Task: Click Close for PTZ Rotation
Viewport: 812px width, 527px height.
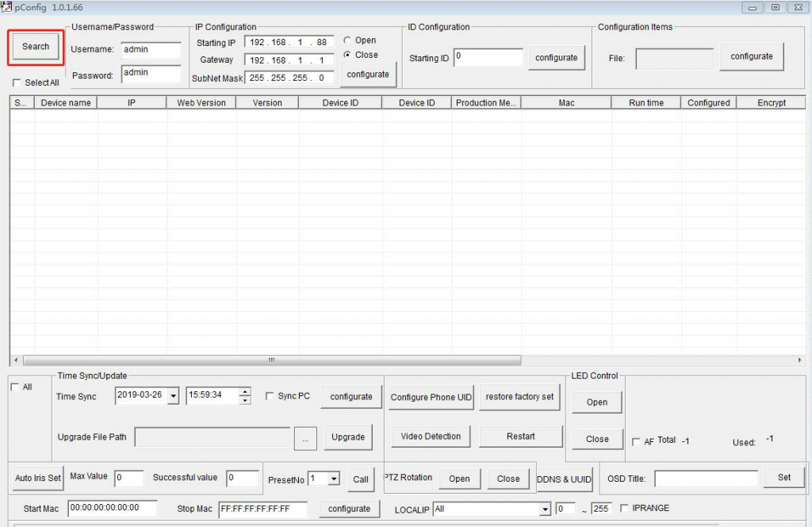Action: click(508, 479)
